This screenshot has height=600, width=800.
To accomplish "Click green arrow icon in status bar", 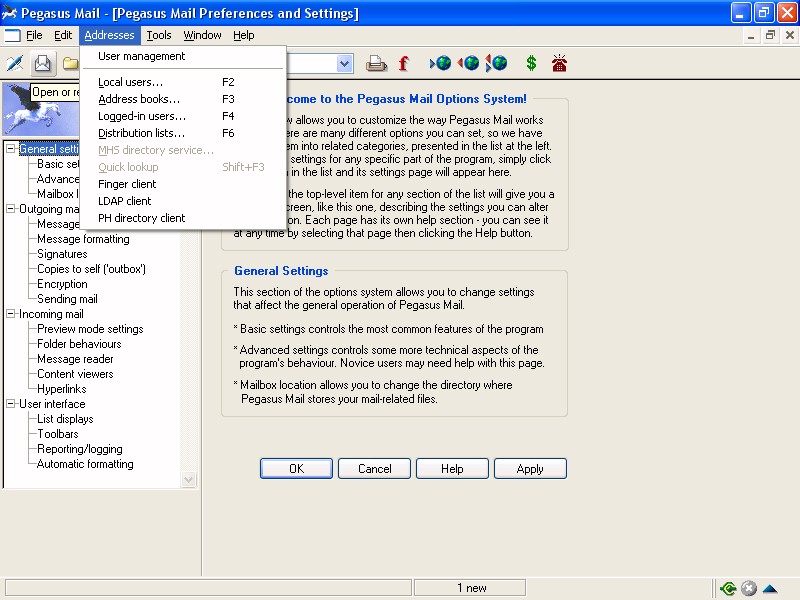I will 728,589.
